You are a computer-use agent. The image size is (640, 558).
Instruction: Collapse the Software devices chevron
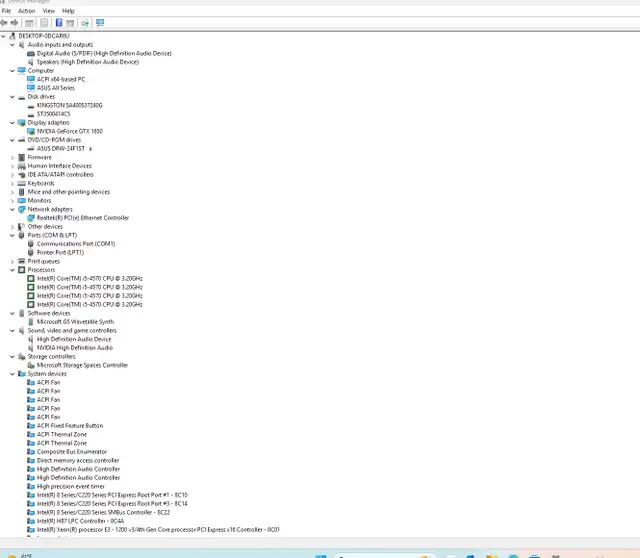(12, 313)
